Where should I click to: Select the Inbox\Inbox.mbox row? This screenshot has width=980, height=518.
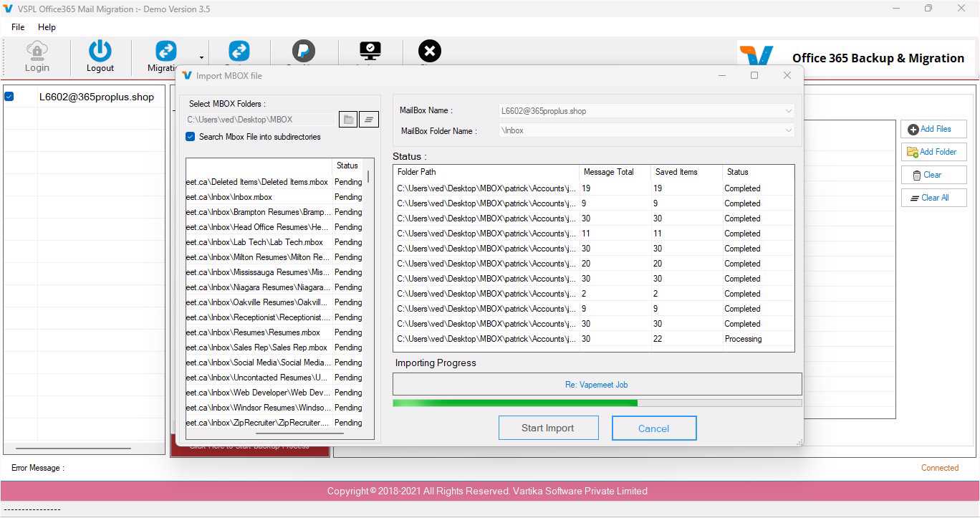(x=275, y=197)
